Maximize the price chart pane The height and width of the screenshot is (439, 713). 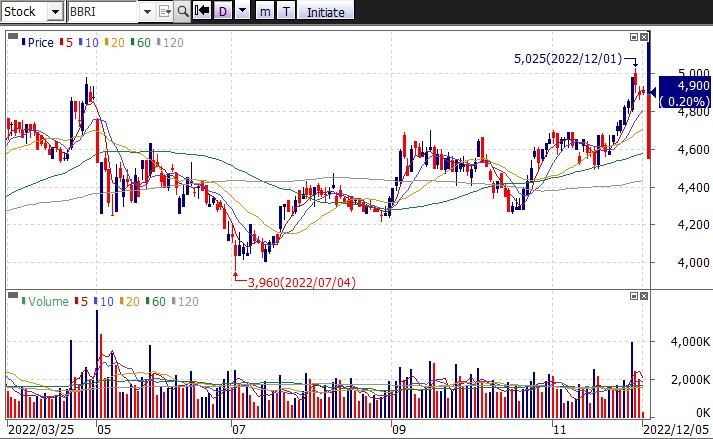point(633,37)
